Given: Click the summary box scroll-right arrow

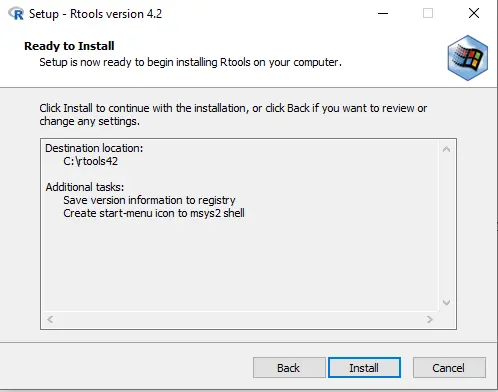Looking at the screenshot, I should click(430, 319).
